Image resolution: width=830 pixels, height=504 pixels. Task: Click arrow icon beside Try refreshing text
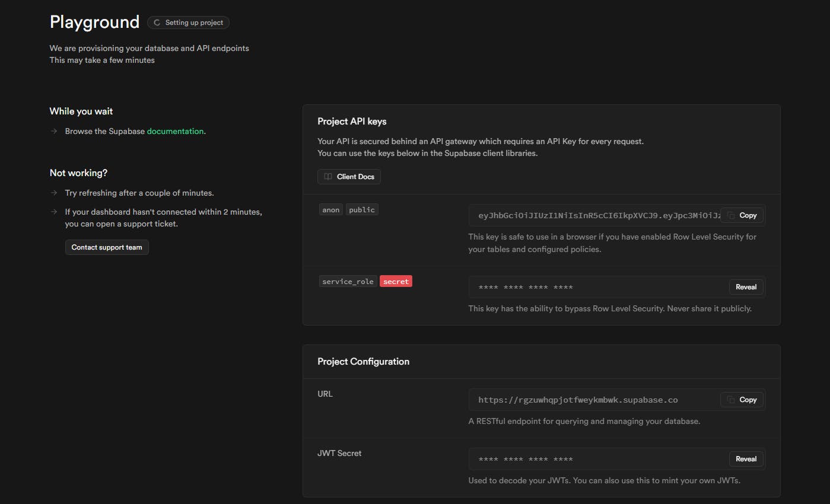pyautogui.click(x=53, y=193)
